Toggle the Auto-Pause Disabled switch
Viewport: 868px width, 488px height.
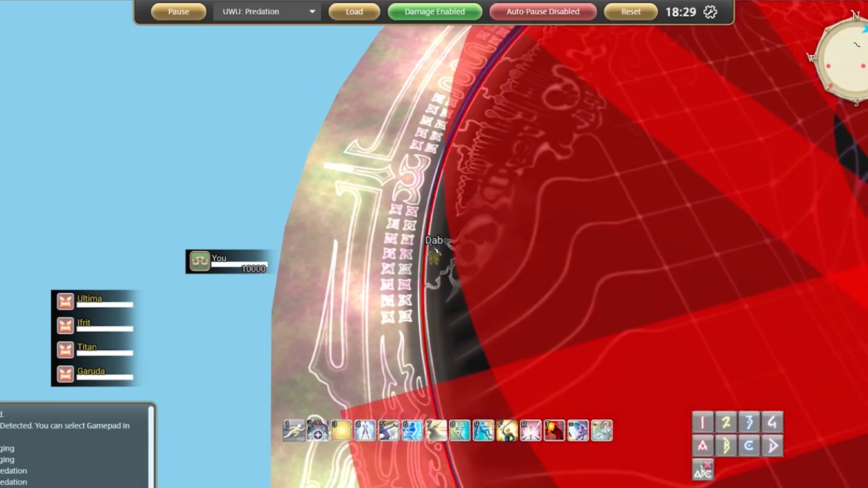coord(543,12)
